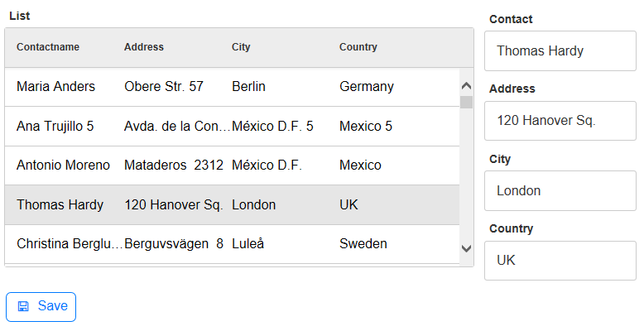Viewport: 644px width, 331px height.
Task: Click the Save button
Action: point(41,307)
